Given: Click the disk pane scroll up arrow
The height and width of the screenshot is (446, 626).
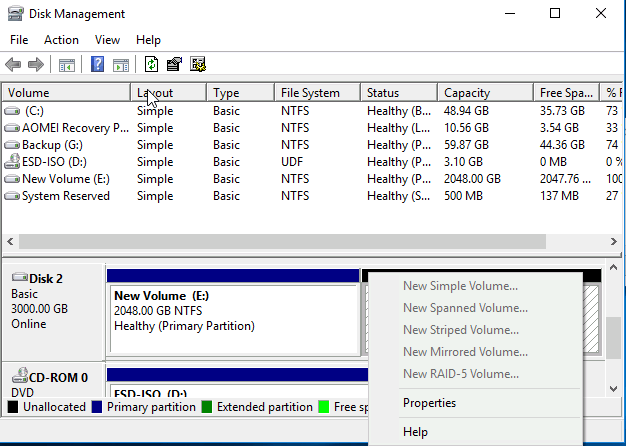Looking at the screenshot, I should coord(613,268).
